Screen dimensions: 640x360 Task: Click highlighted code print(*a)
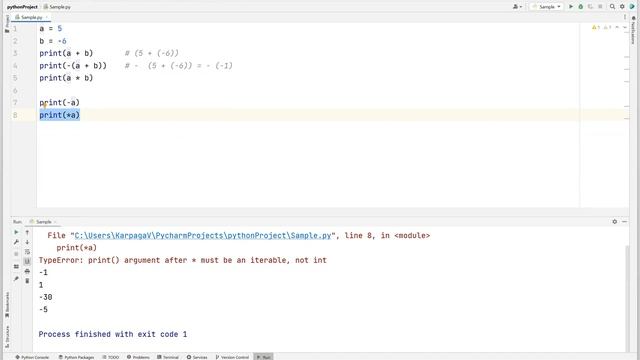pos(60,115)
